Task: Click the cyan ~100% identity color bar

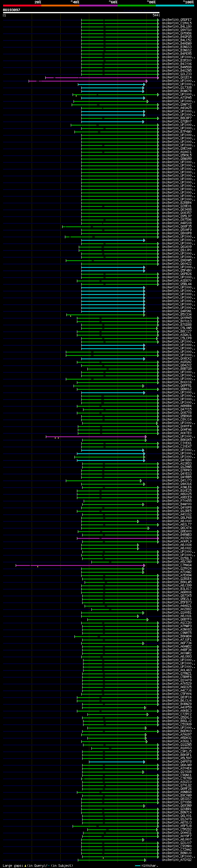Action: pyautogui.click(x=175, y=6)
